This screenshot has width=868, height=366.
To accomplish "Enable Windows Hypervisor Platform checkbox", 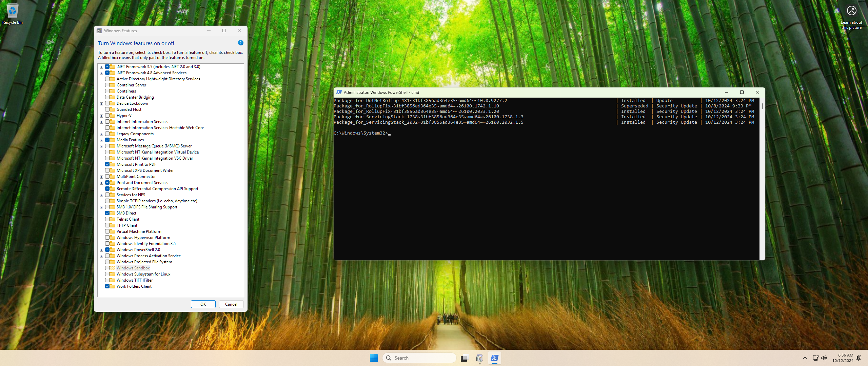I will point(107,238).
